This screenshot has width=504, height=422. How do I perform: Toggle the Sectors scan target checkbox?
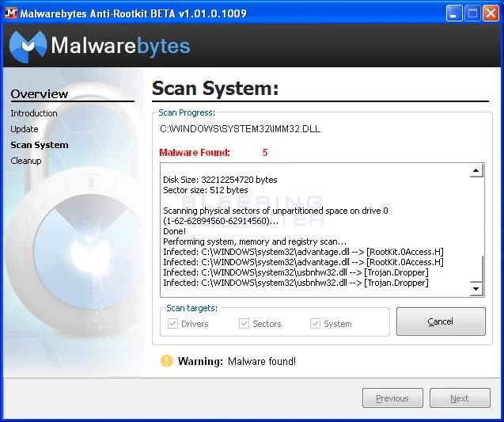(x=244, y=323)
